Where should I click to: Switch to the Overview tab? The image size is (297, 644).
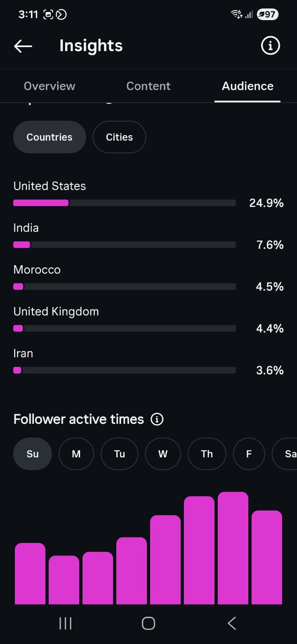[49, 86]
